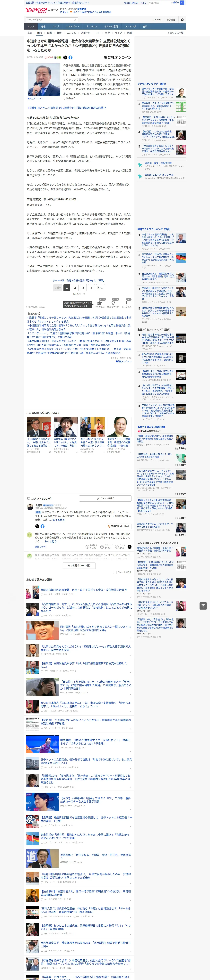Go to page 3 of article
The width and height of the screenshot is (210, 980).
click(x=83, y=288)
